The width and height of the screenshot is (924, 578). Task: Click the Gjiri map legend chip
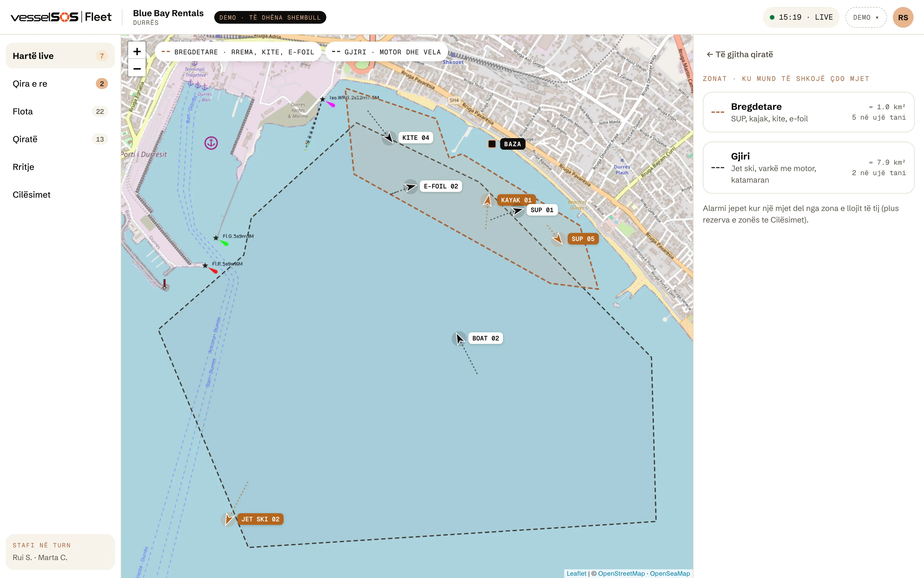pyautogui.click(x=386, y=52)
